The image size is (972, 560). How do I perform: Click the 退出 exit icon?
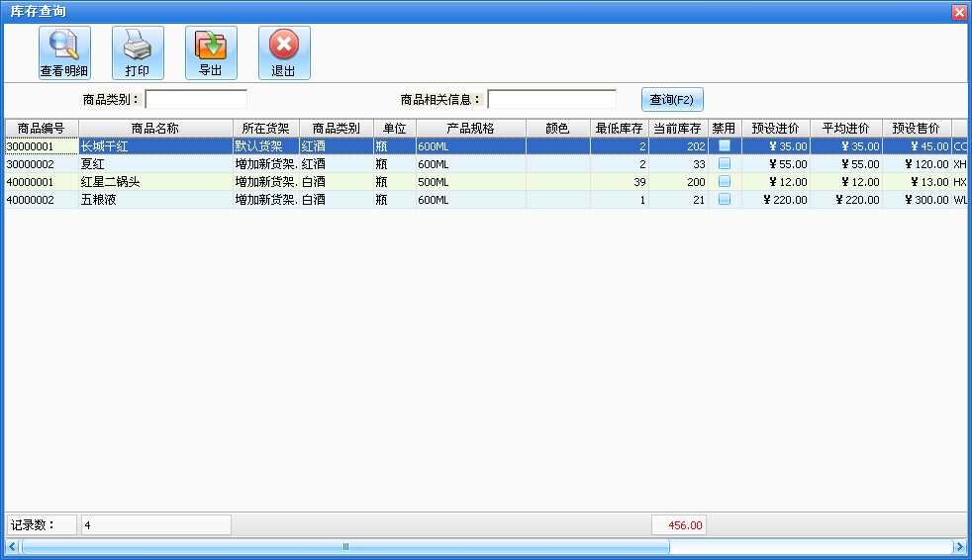click(284, 52)
